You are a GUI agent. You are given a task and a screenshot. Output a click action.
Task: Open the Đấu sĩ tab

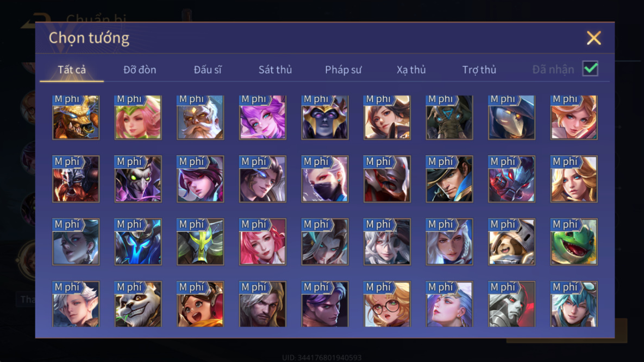[208, 69]
